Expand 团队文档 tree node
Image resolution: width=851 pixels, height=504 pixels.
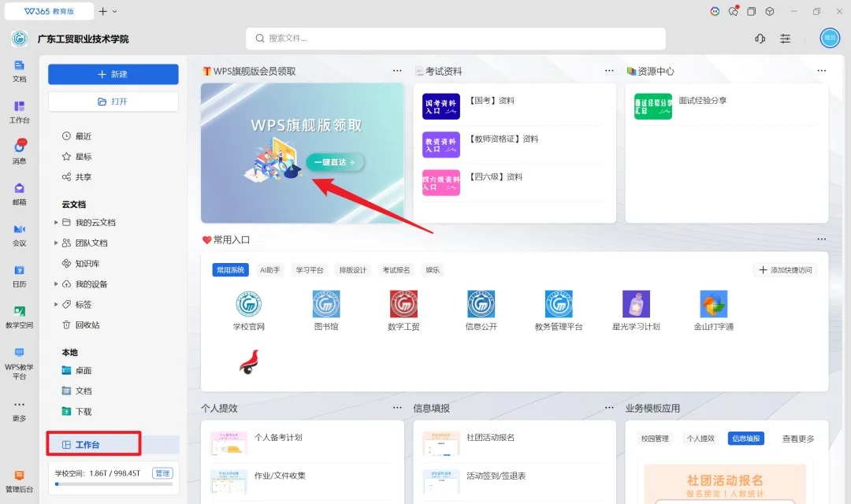(x=56, y=243)
